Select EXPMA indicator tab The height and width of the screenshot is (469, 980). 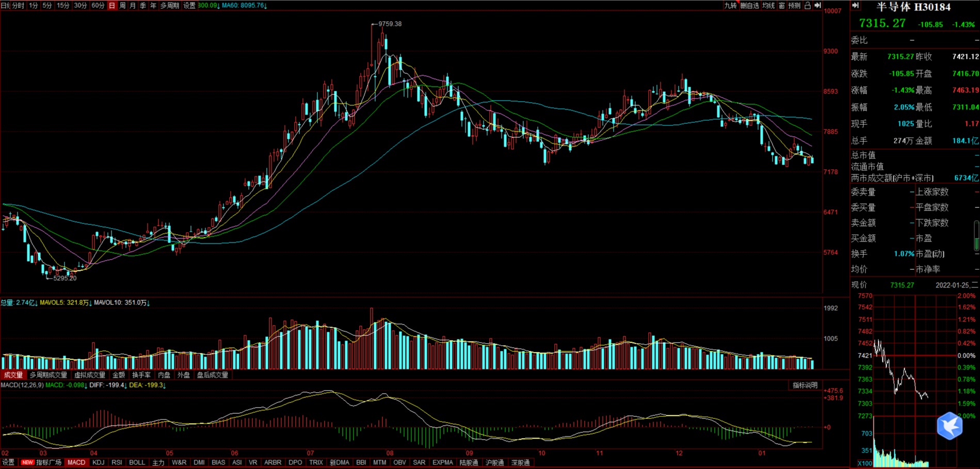[x=443, y=462]
